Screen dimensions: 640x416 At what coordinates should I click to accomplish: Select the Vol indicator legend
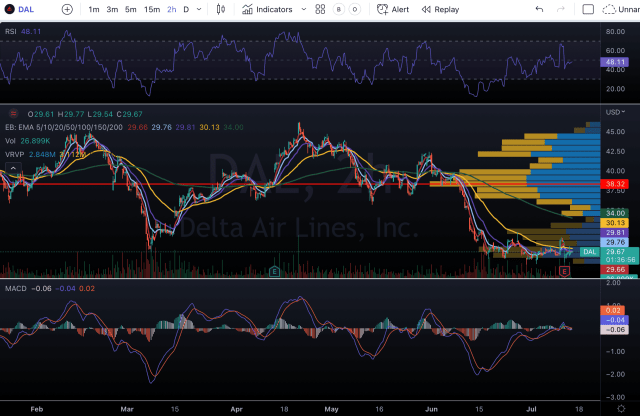(x=11, y=141)
